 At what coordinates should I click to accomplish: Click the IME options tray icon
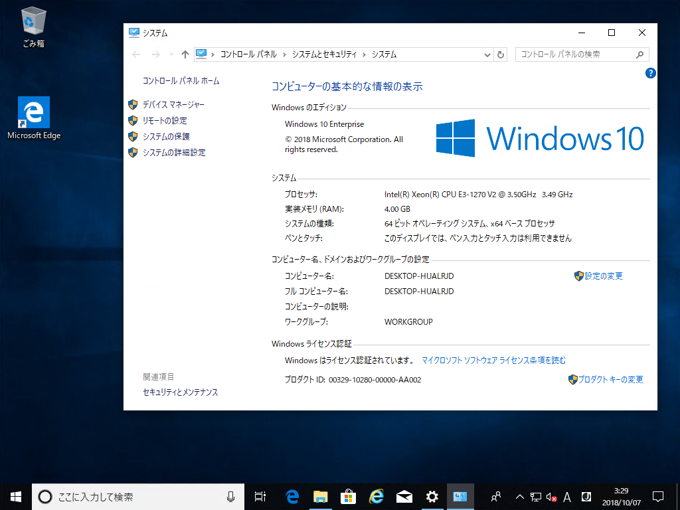click(586, 497)
